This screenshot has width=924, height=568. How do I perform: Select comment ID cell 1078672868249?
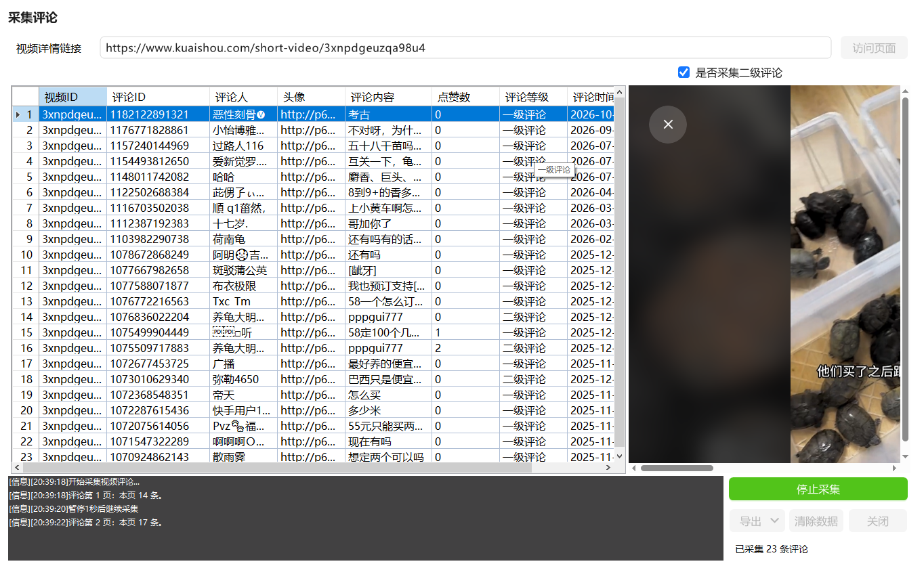(158, 255)
